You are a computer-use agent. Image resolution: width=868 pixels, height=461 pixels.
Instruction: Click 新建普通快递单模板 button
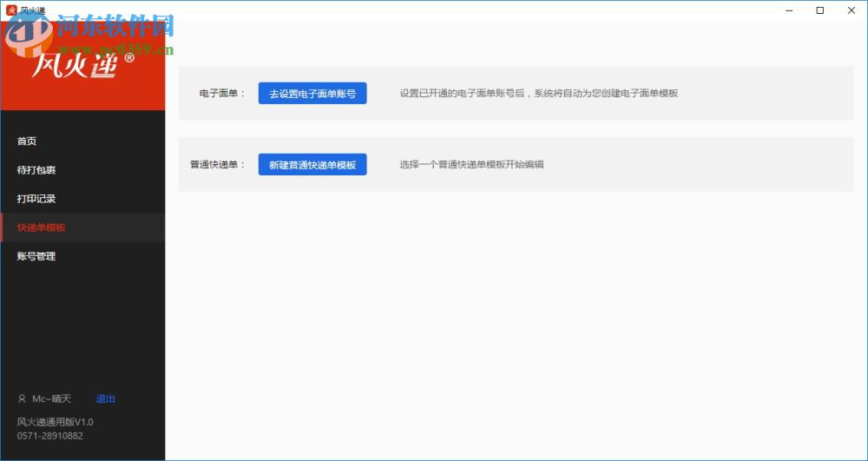pos(312,164)
